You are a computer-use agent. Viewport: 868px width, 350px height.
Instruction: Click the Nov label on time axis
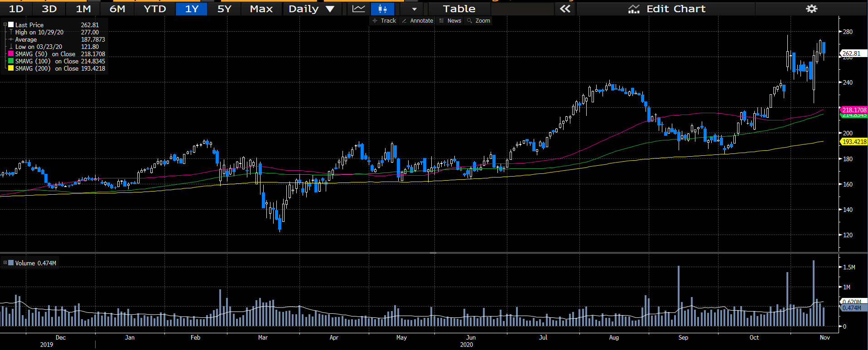[x=825, y=337]
